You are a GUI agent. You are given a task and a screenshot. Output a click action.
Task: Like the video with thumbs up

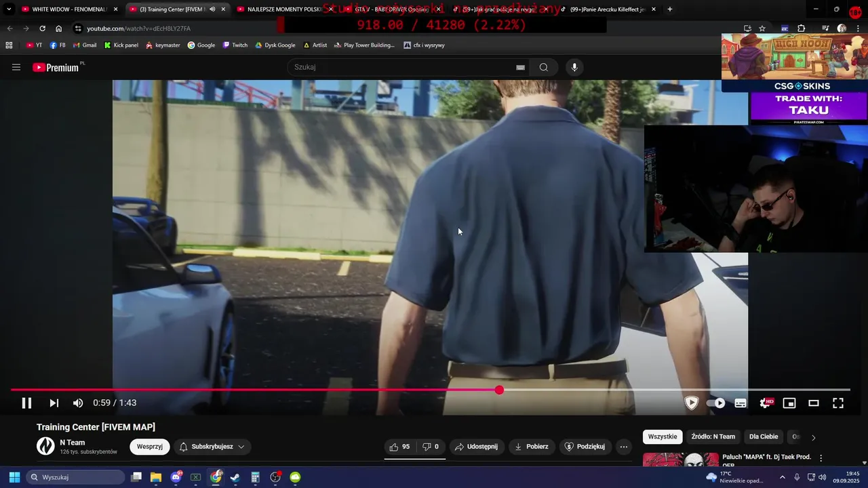[x=399, y=447]
